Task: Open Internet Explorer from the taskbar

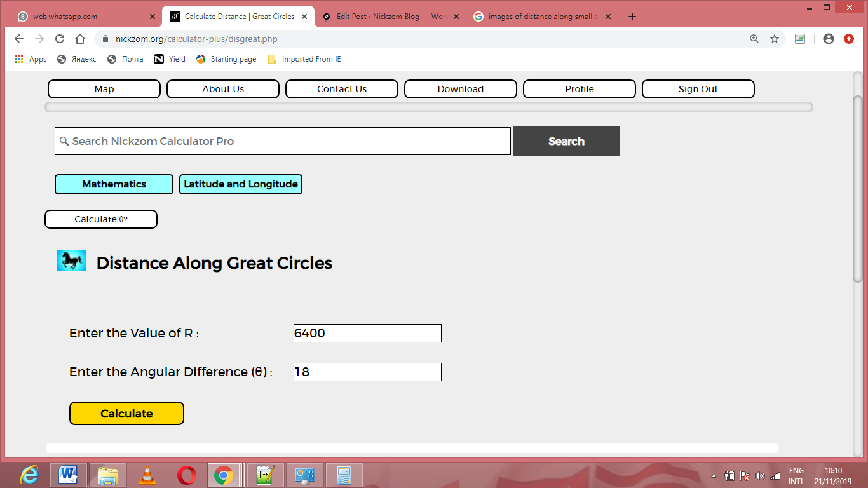Action: (29, 475)
